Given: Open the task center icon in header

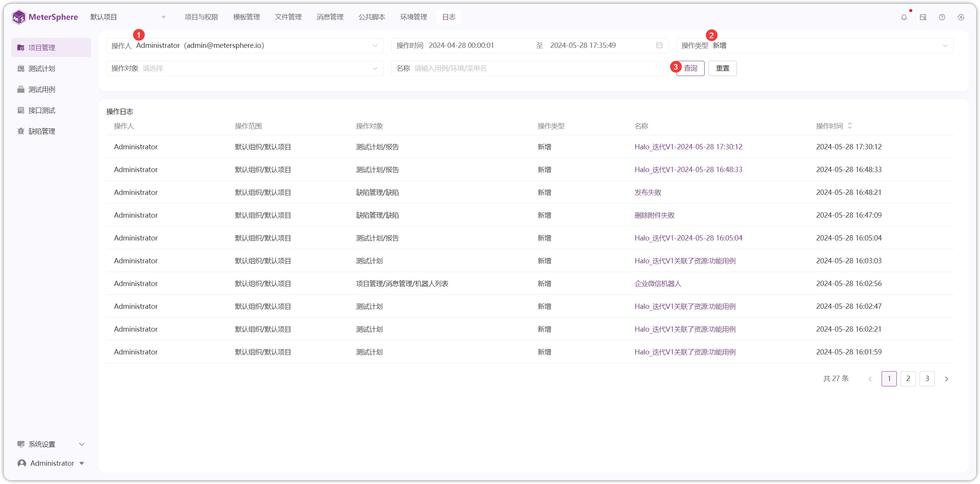Looking at the screenshot, I should point(923,17).
